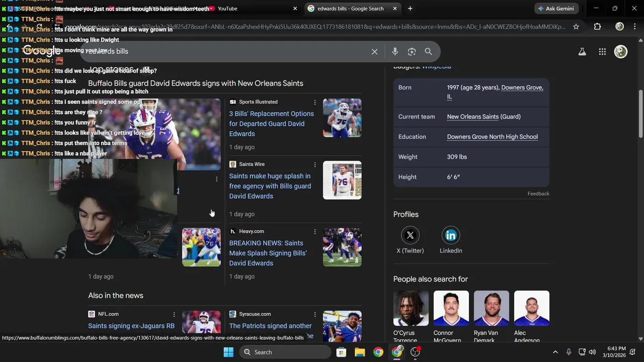Image resolution: width=644 pixels, height=362 pixels.
Task: Open 'Saints signing ex-Jaguars RB' article
Action: pyautogui.click(x=131, y=326)
